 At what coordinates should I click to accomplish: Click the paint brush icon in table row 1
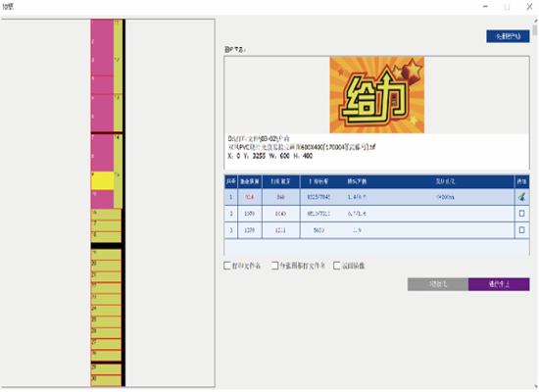coord(521,197)
